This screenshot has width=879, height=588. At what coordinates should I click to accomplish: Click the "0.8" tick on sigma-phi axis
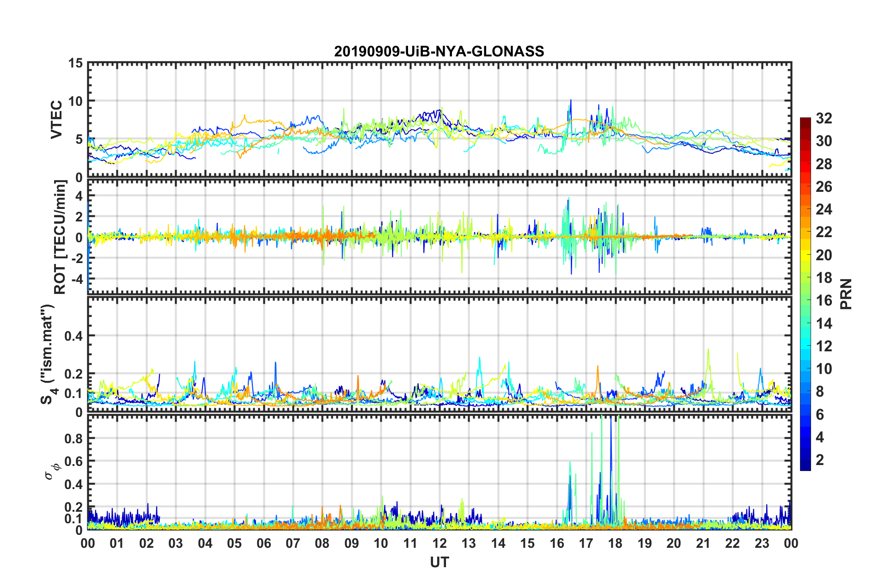click(x=73, y=438)
